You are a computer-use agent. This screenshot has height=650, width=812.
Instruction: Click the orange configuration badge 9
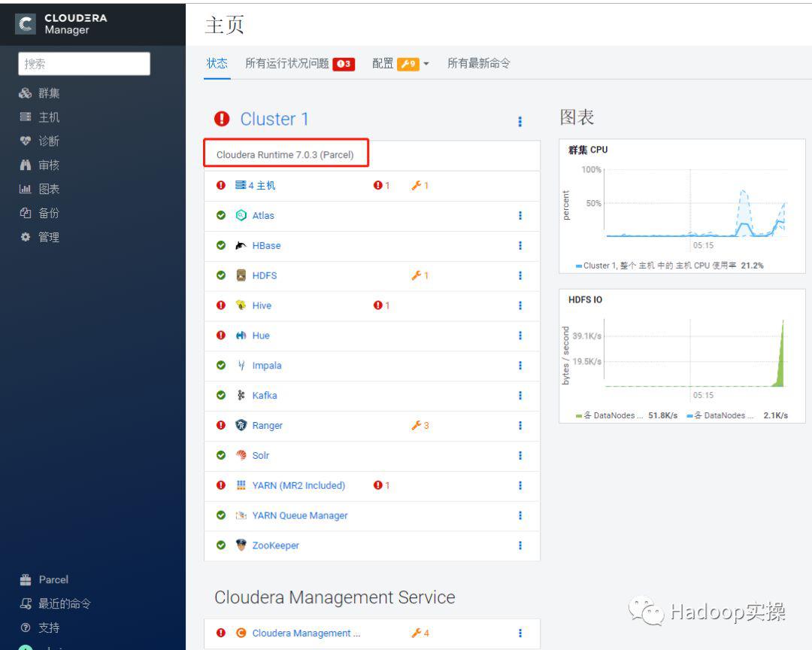point(408,64)
